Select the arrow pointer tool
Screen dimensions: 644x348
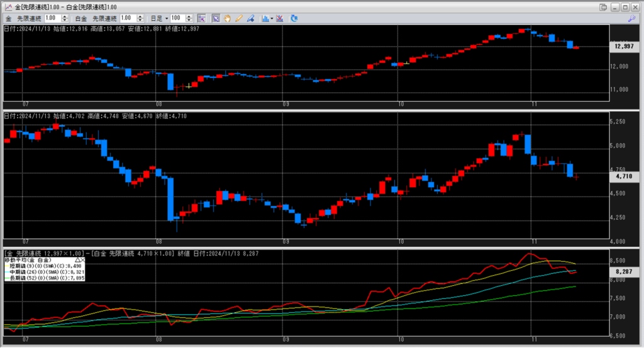point(216,18)
